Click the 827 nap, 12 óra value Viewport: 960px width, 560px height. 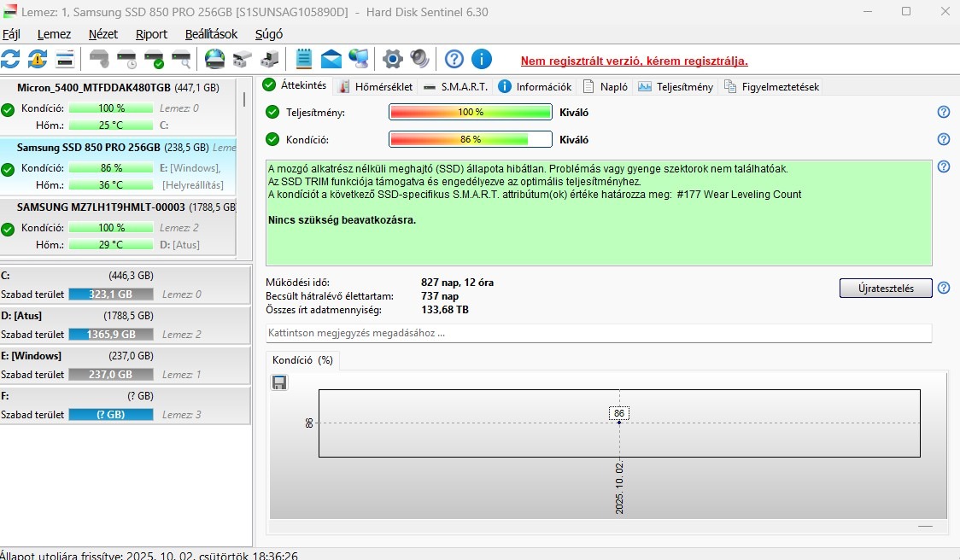pos(457,283)
